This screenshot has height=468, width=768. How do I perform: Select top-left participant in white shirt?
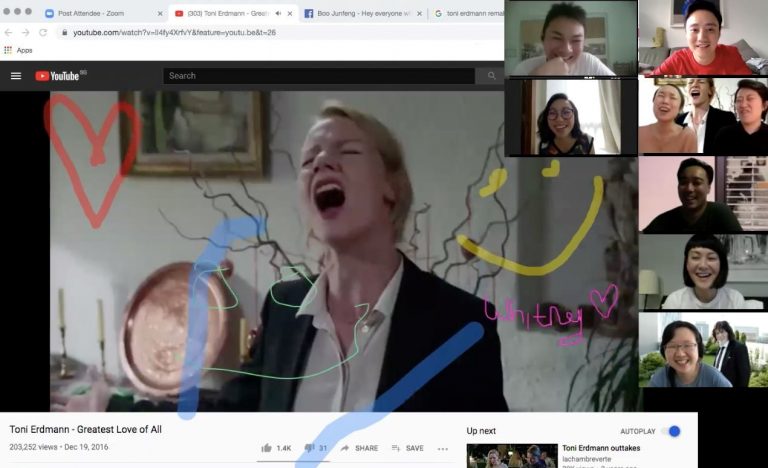[x=571, y=38]
